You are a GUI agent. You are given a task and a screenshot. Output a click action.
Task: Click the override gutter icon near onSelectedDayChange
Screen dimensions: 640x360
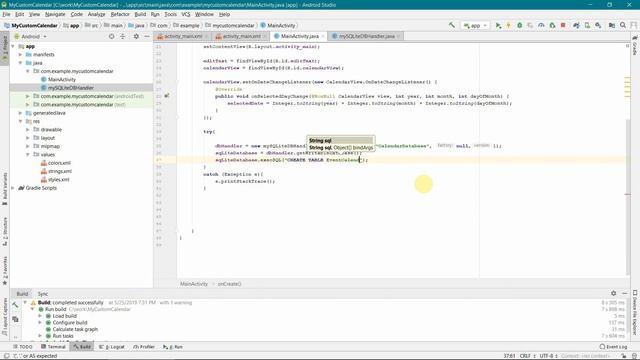point(167,96)
